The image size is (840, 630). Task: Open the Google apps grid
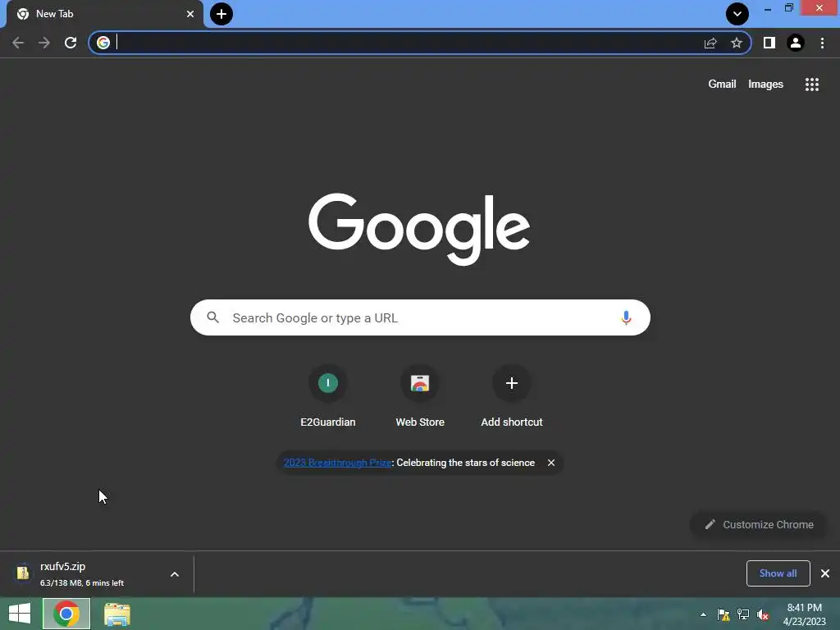(811, 84)
